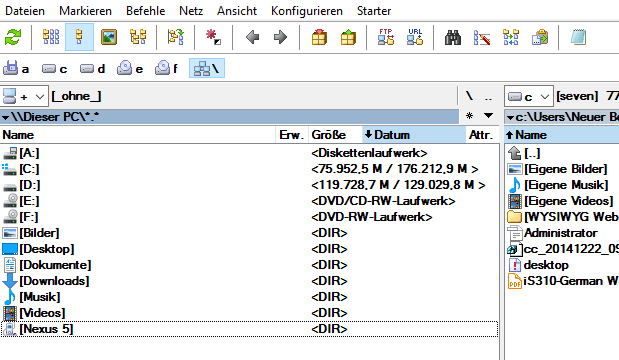Click the unpack files box icon

[x=348, y=38]
